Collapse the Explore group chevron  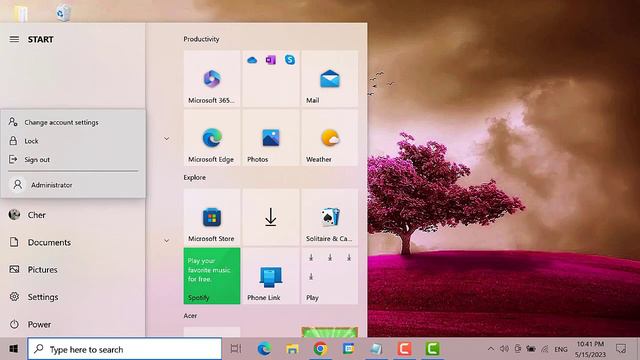click(167, 240)
